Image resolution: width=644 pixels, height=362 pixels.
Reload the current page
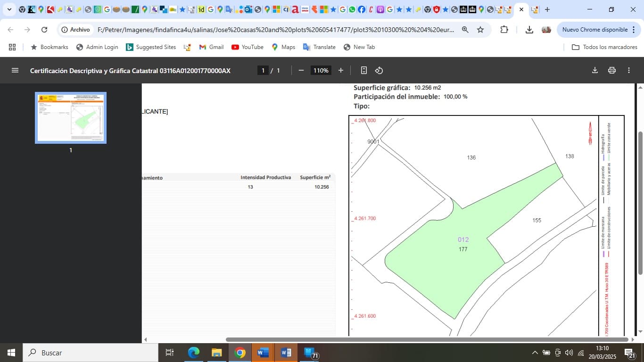44,30
